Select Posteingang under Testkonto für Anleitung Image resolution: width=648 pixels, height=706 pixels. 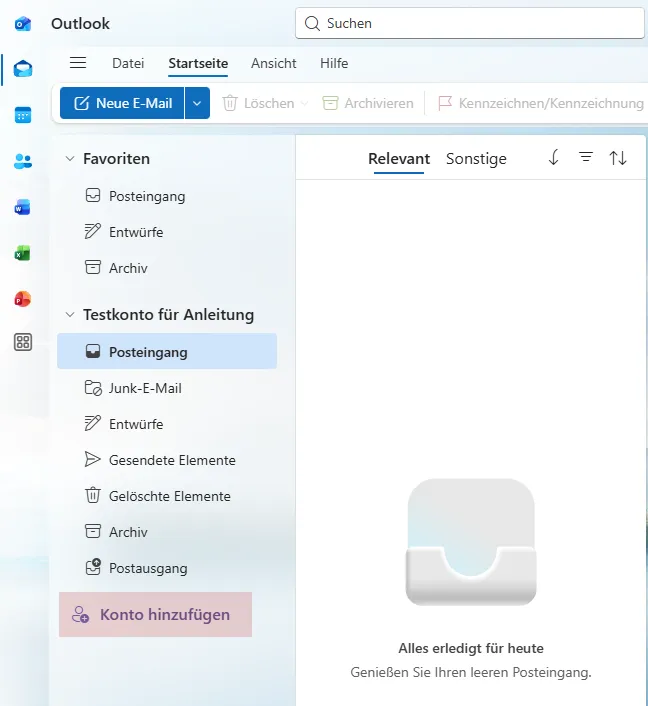167,351
